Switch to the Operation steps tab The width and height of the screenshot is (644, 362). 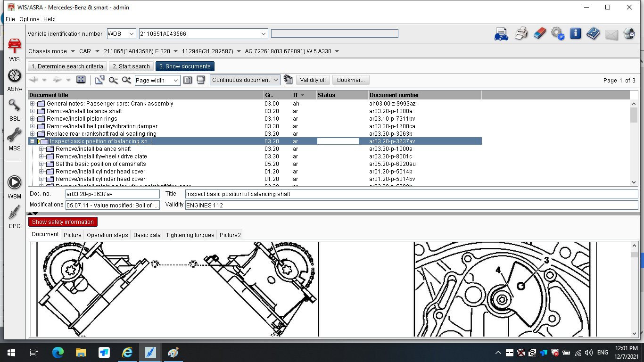[107, 235]
